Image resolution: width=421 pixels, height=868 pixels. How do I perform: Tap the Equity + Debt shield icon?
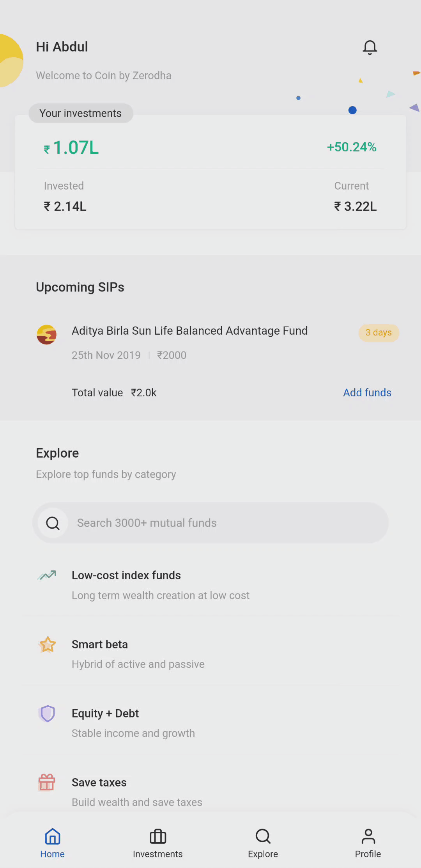tap(47, 714)
